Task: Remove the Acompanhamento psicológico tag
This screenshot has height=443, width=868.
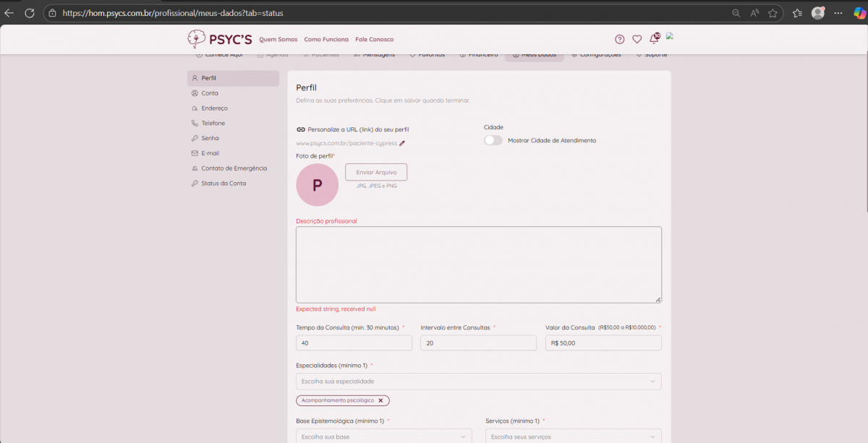Action: (x=380, y=400)
